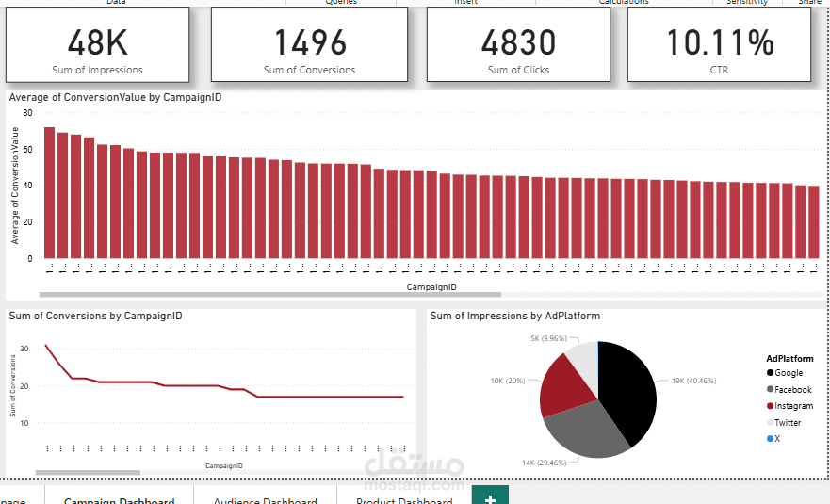Click the tallest bar in ConversionValue chart
This screenshot has height=504, width=830.
coord(49,193)
